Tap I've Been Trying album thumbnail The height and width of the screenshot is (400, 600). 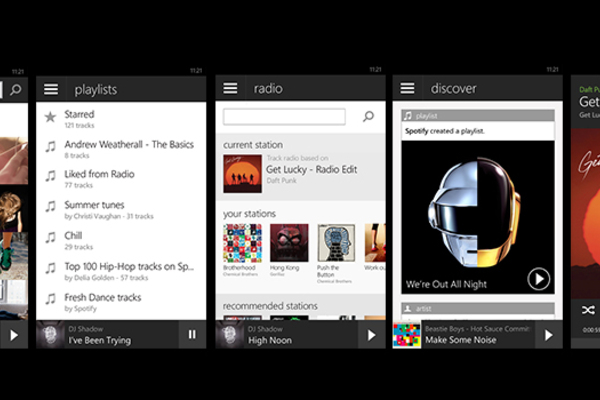50,335
